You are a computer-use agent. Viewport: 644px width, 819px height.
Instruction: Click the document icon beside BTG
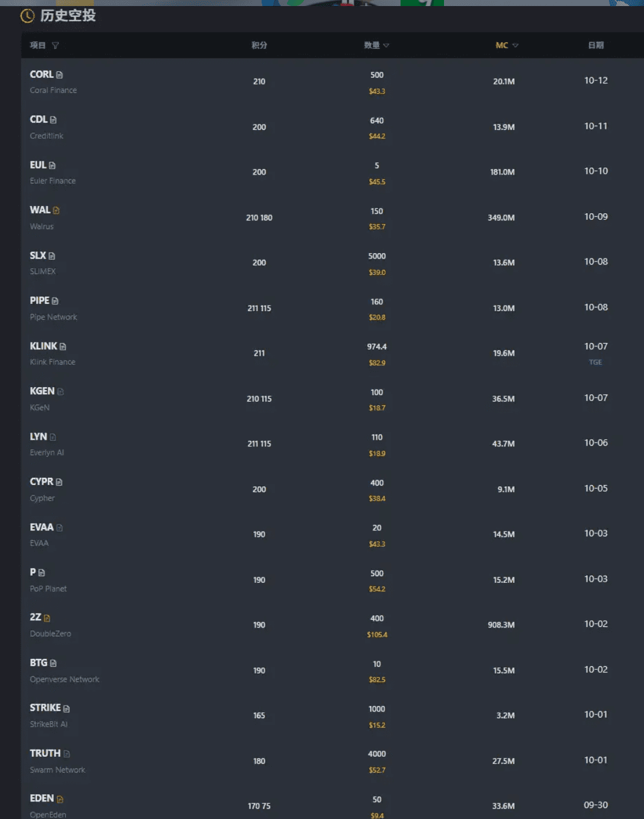click(53, 663)
